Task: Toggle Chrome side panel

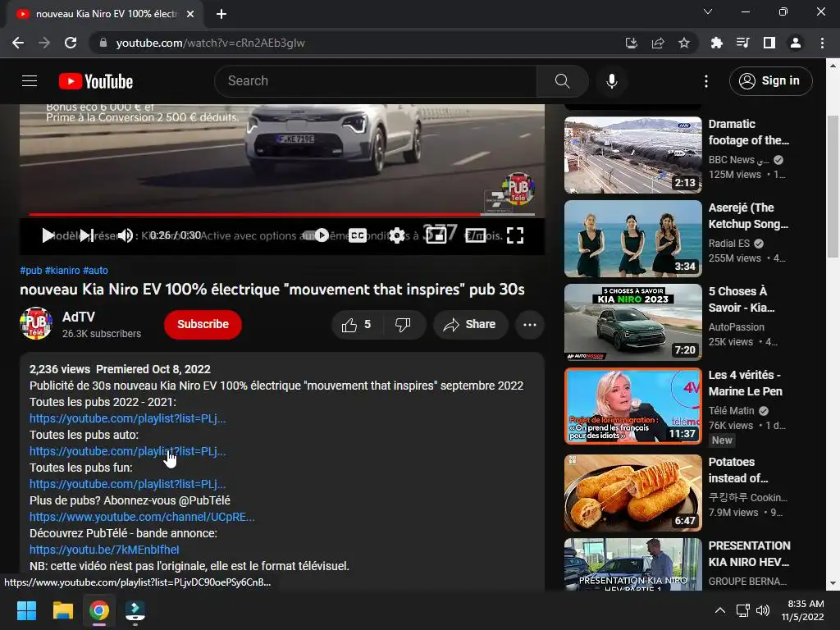Action: click(x=769, y=43)
